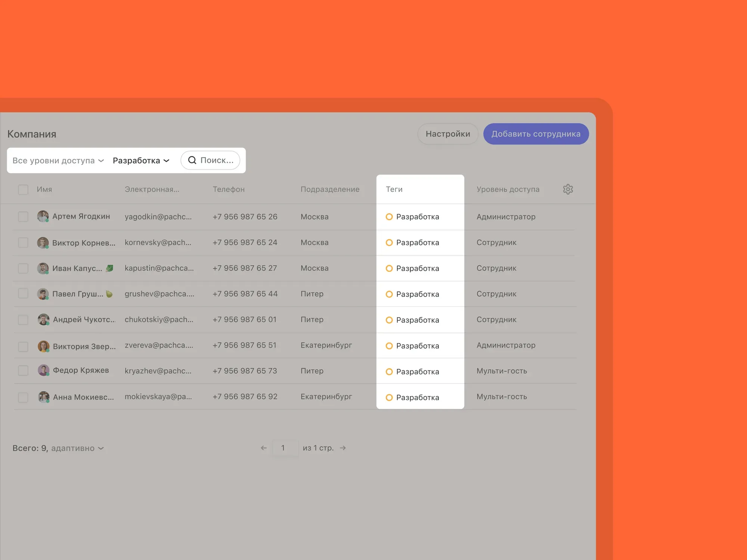The width and height of the screenshot is (747, 560).
Task: Select all employees with header checkbox
Action: click(23, 190)
